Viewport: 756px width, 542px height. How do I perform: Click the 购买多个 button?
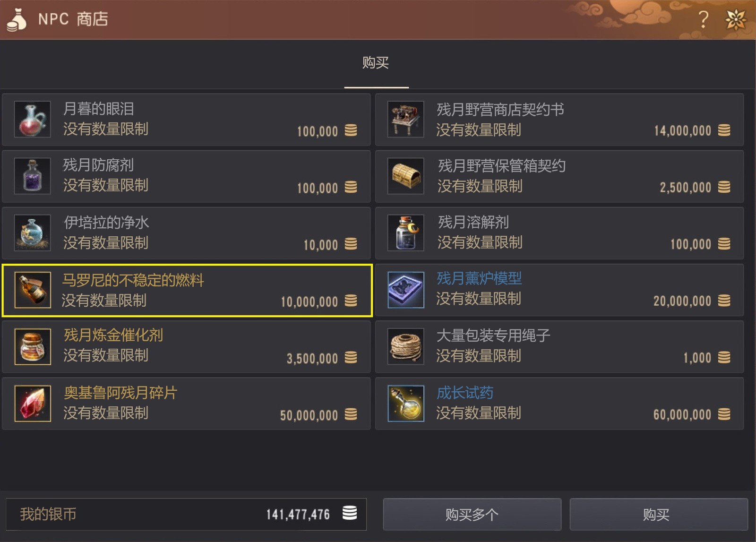point(472,514)
